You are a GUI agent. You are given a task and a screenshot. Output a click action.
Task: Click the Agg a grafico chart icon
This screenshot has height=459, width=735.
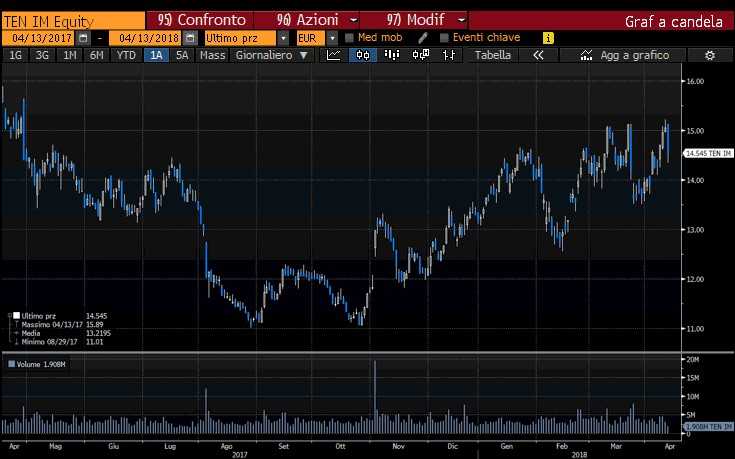point(586,55)
